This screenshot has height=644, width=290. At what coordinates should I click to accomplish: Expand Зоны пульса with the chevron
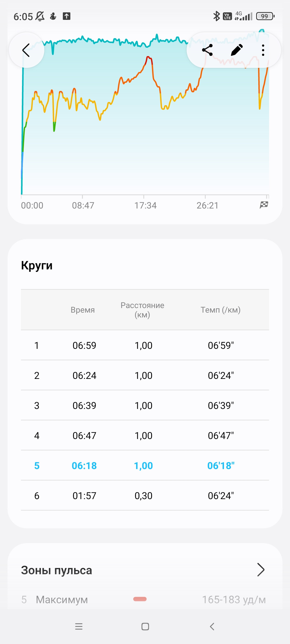point(261,570)
